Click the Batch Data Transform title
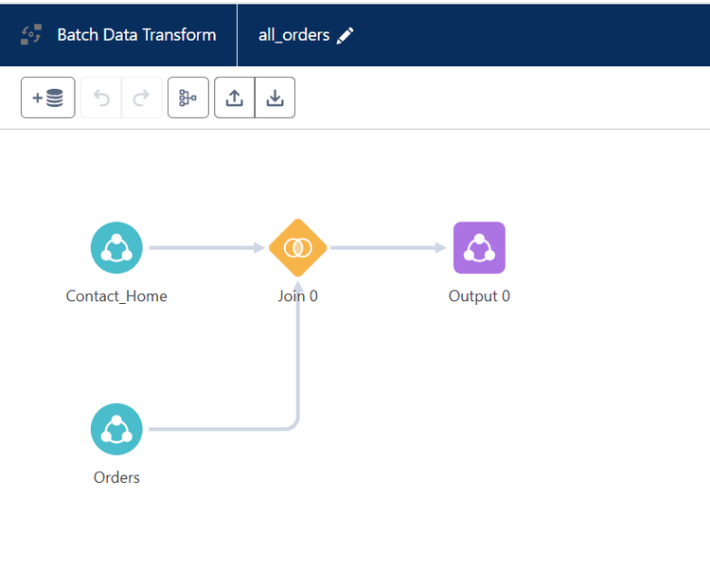The width and height of the screenshot is (710, 588). pyautogui.click(x=136, y=35)
